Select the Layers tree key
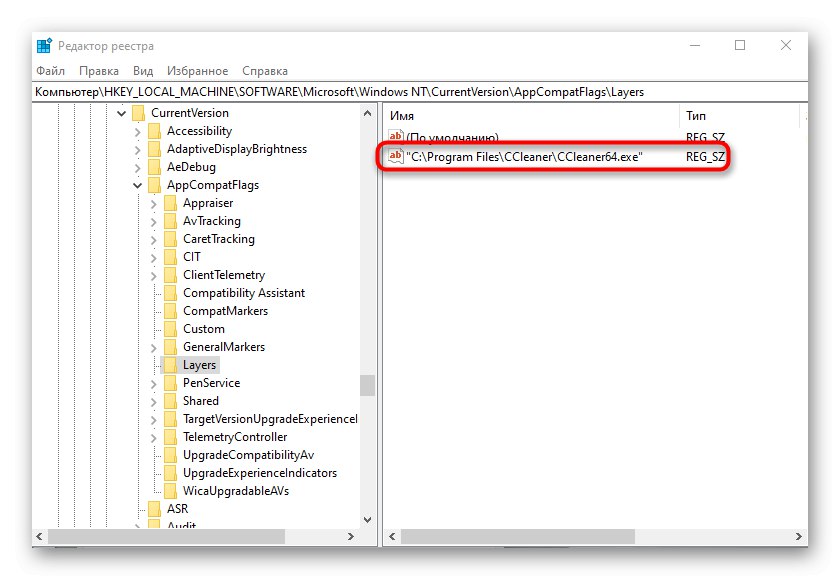Image resolution: width=840 pixels, height=580 pixels. pyautogui.click(x=199, y=365)
